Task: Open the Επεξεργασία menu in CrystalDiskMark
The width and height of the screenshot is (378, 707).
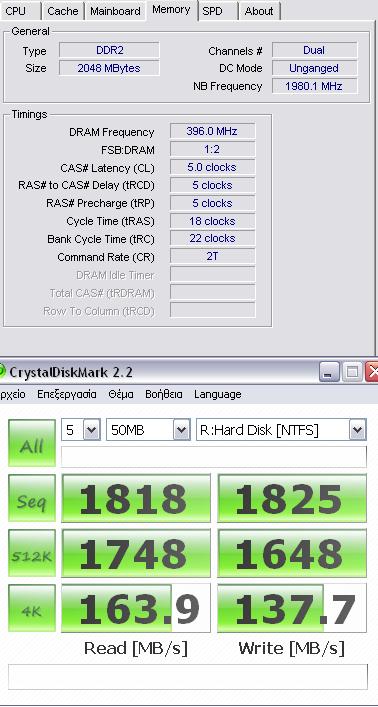Action: pyautogui.click(x=67, y=394)
